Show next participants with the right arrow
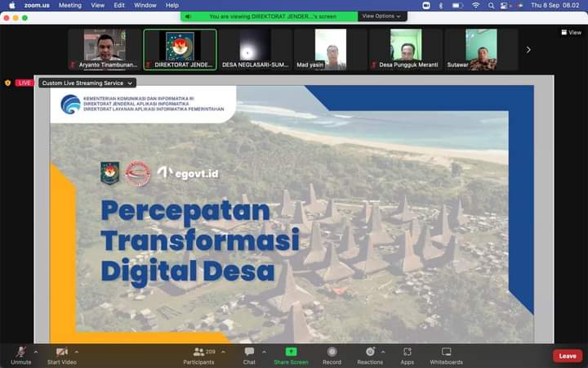Image resolution: width=588 pixels, height=368 pixels. coord(528,49)
